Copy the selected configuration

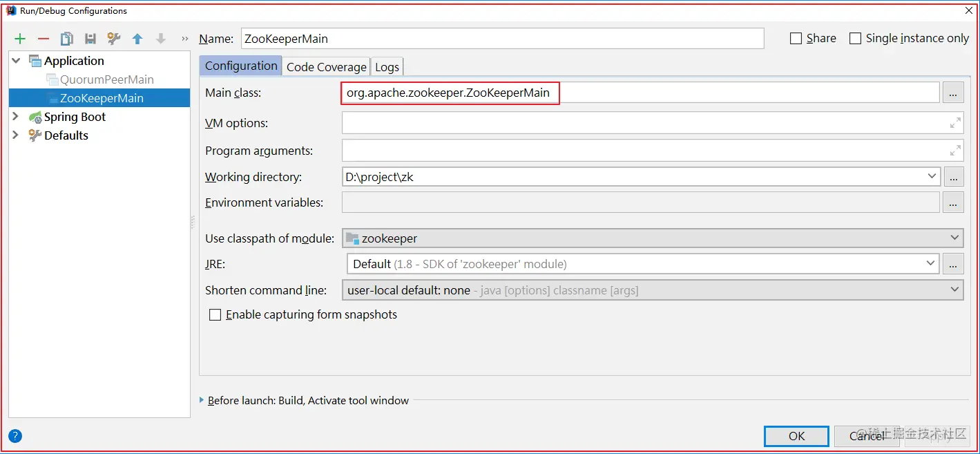click(66, 39)
